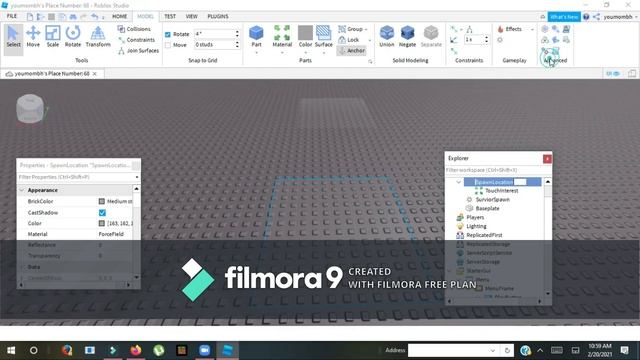The height and width of the screenshot is (360, 640).
Task: Open the FILE menu
Action: click(12, 16)
